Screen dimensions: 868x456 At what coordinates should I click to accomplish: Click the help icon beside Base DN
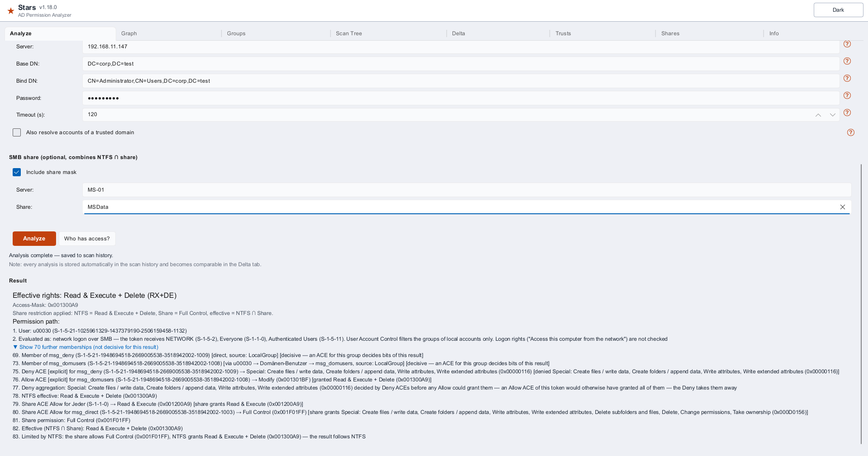(x=847, y=61)
